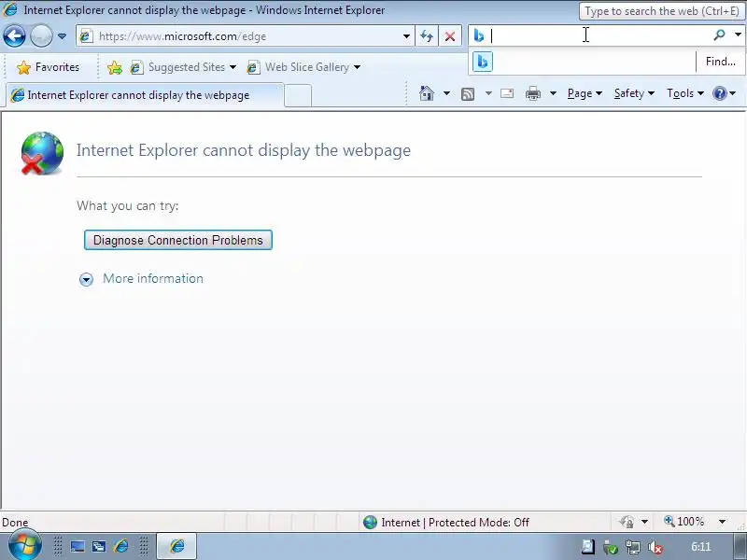Click the Find... button
The height and width of the screenshot is (560, 747).
(720, 62)
